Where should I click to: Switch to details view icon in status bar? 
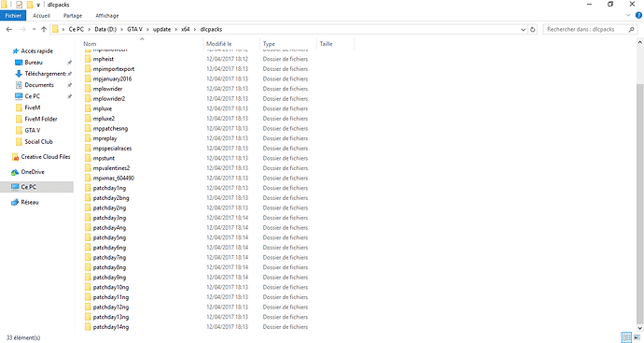[x=627, y=337]
